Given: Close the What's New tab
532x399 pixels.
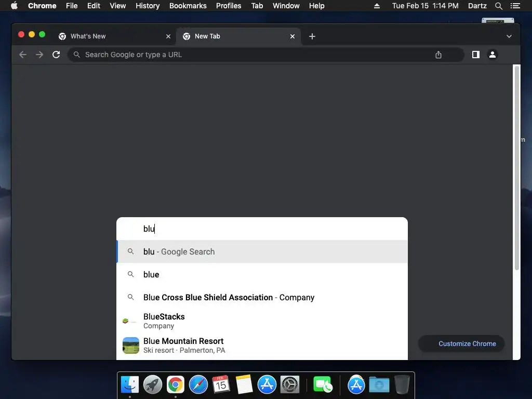Looking at the screenshot, I should (168, 36).
